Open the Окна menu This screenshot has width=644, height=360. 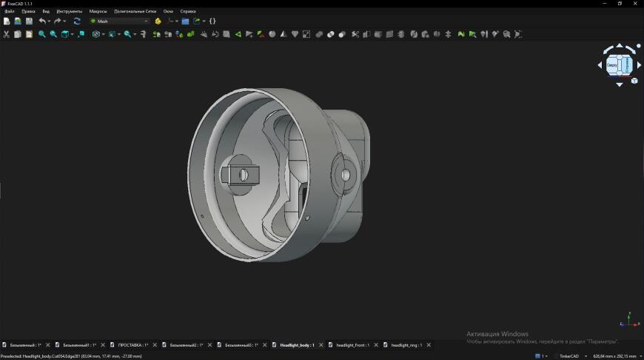tap(168, 11)
